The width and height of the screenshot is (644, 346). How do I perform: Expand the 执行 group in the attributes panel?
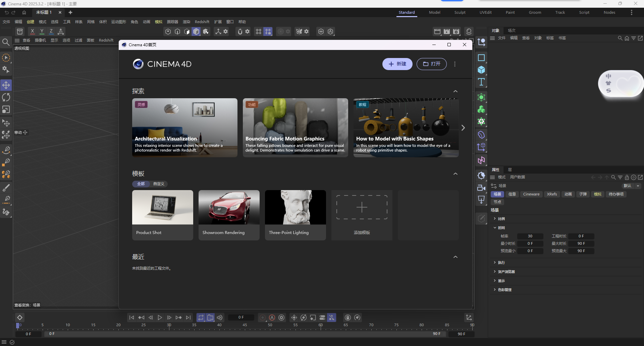click(500, 263)
